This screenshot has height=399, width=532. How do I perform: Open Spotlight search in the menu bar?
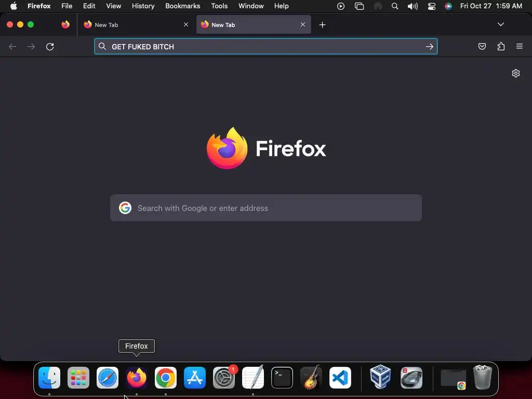tap(395, 6)
